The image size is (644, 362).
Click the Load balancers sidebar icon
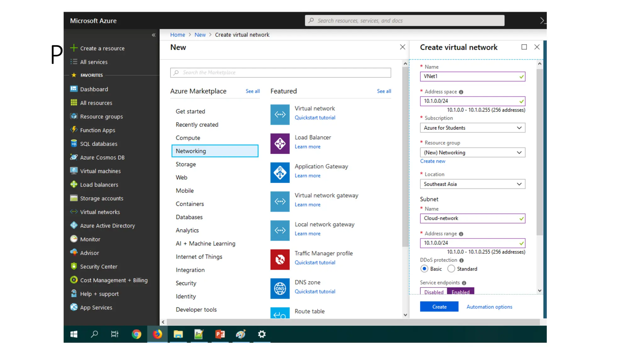pyautogui.click(x=74, y=184)
